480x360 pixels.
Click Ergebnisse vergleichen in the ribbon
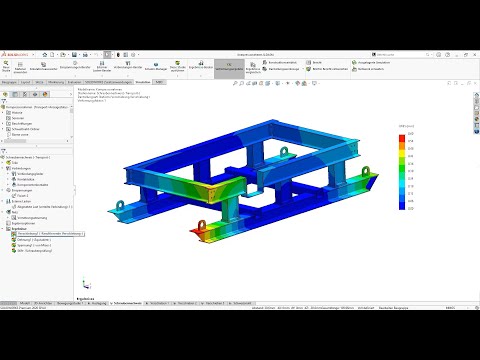[x=253, y=67]
